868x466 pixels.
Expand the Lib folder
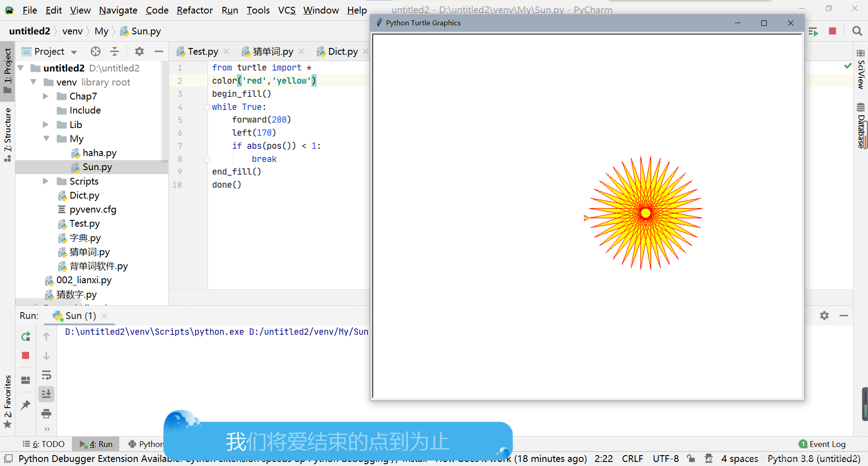[45, 124]
